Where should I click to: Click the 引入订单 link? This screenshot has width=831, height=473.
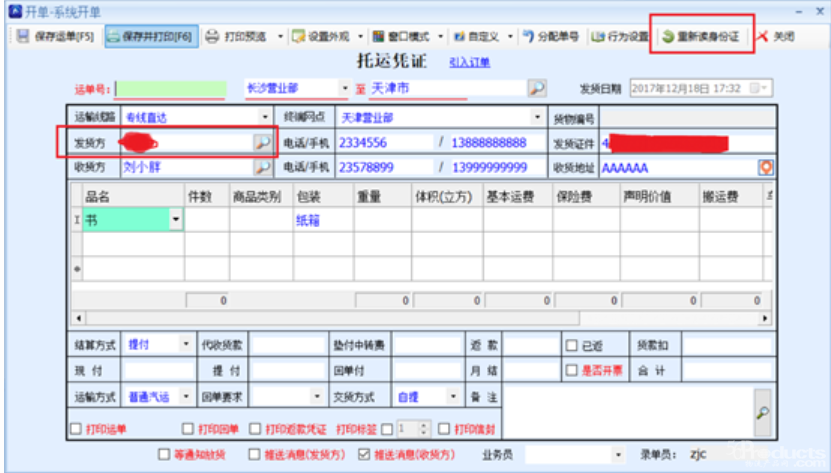pyautogui.click(x=469, y=62)
